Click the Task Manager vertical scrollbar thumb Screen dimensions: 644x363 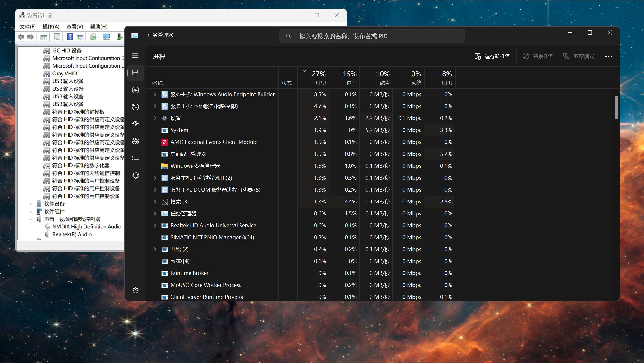pyautogui.click(x=616, y=107)
